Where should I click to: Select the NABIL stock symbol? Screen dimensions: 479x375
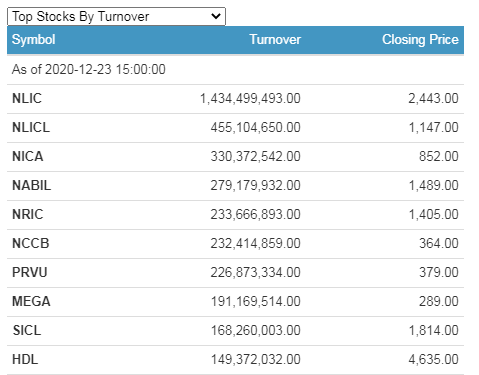pyautogui.click(x=32, y=185)
